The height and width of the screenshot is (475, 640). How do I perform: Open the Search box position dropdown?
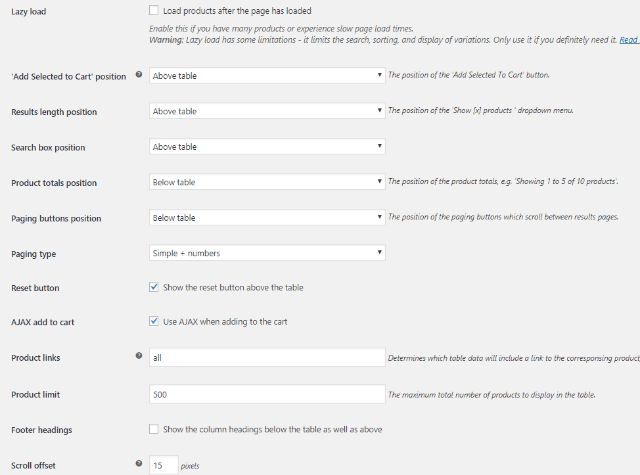pos(267,147)
